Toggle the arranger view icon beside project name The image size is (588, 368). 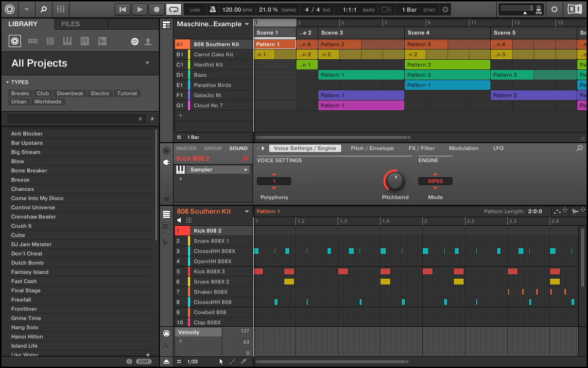point(167,25)
